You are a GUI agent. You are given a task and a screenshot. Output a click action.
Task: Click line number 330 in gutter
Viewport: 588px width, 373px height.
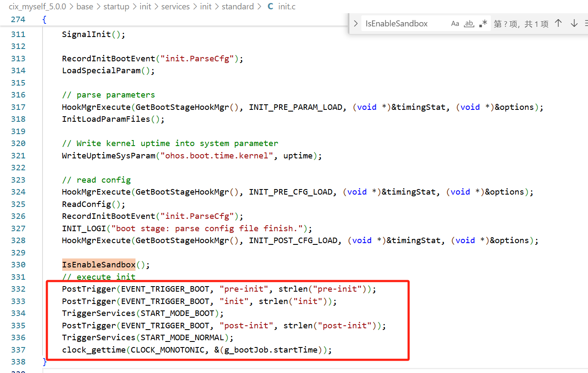18,265
